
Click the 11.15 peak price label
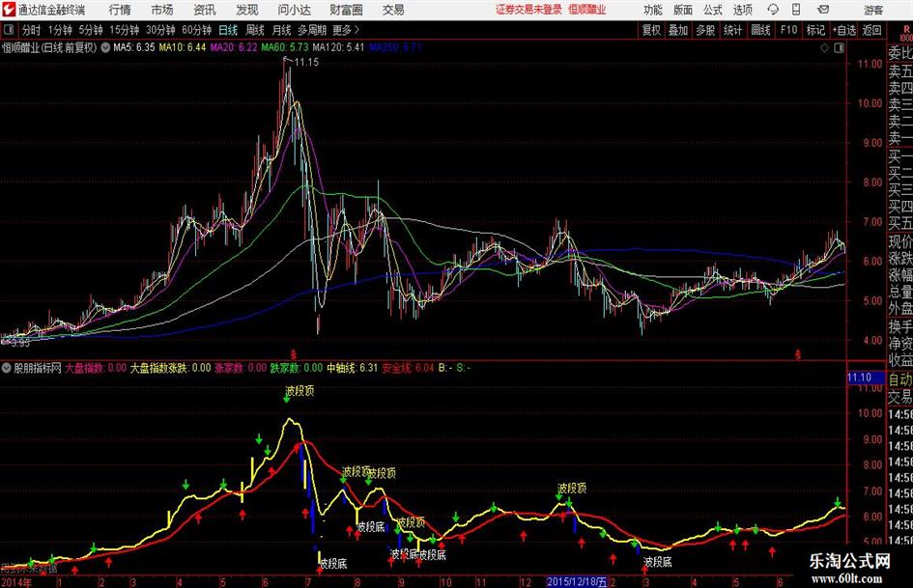(306, 62)
